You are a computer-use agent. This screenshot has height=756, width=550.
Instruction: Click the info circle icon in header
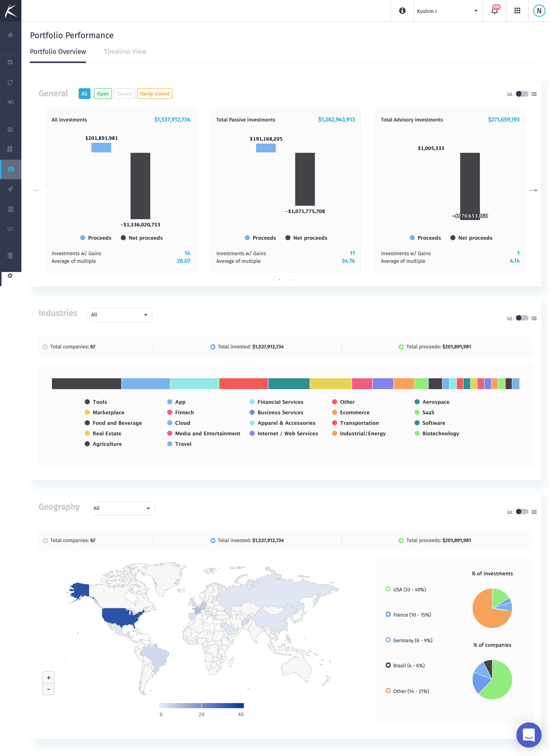coord(402,11)
